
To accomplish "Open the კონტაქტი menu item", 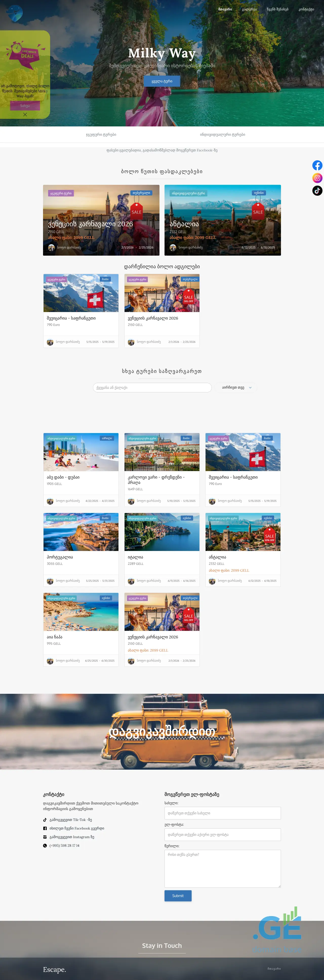I will [x=306, y=9].
